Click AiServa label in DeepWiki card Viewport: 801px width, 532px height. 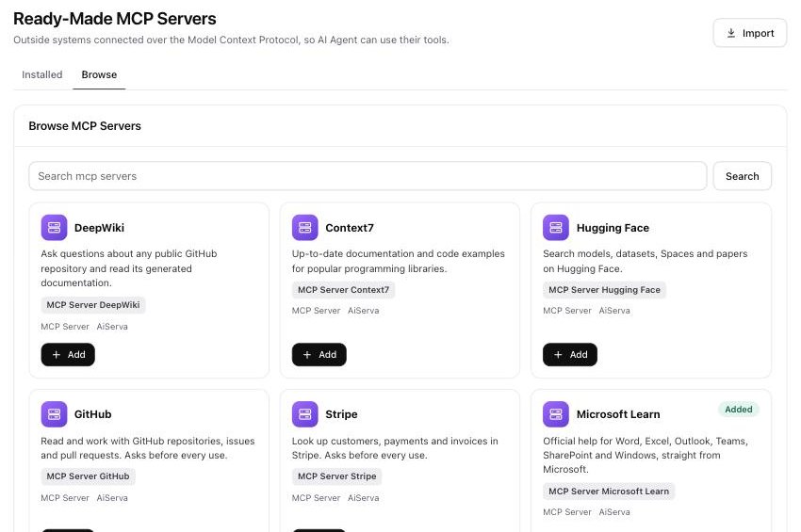point(112,327)
